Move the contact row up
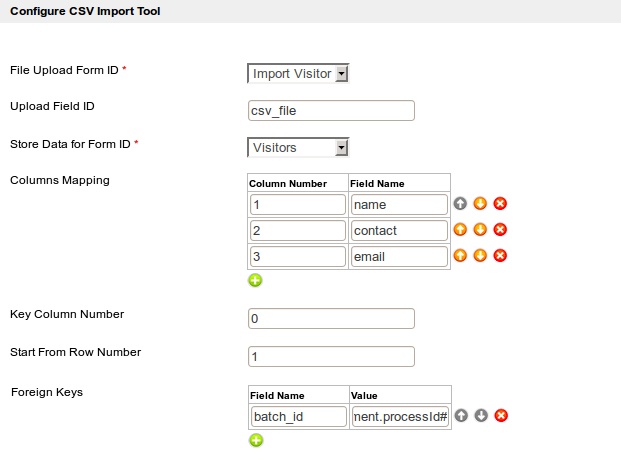The height and width of the screenshot is (467, 621). (x=460, y=229)
